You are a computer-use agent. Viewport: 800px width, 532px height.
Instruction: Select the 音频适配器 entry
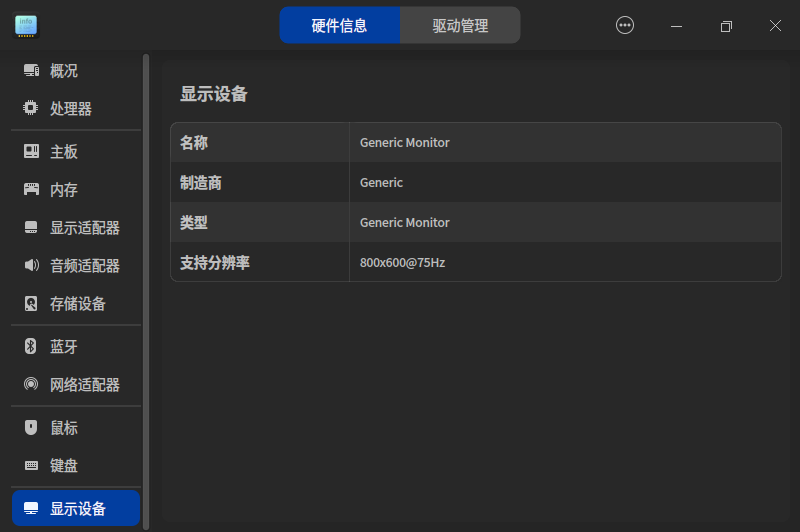(x=76, y=265)
